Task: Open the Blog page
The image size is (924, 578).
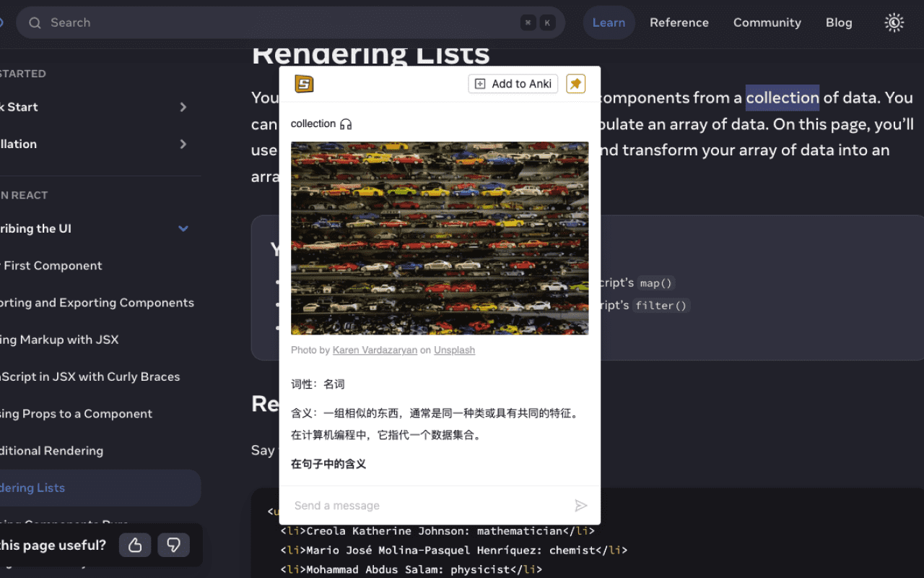Action: pyautogui.click(x=838, y=23)
